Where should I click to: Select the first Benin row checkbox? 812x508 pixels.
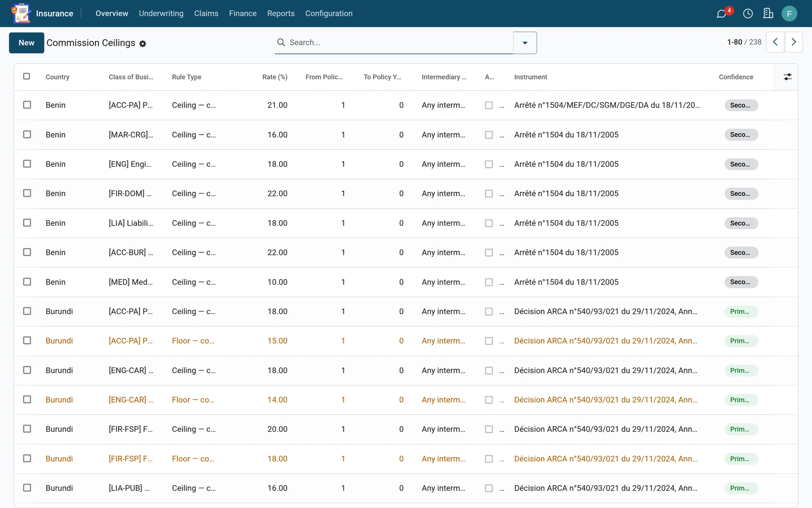point(27,105)
